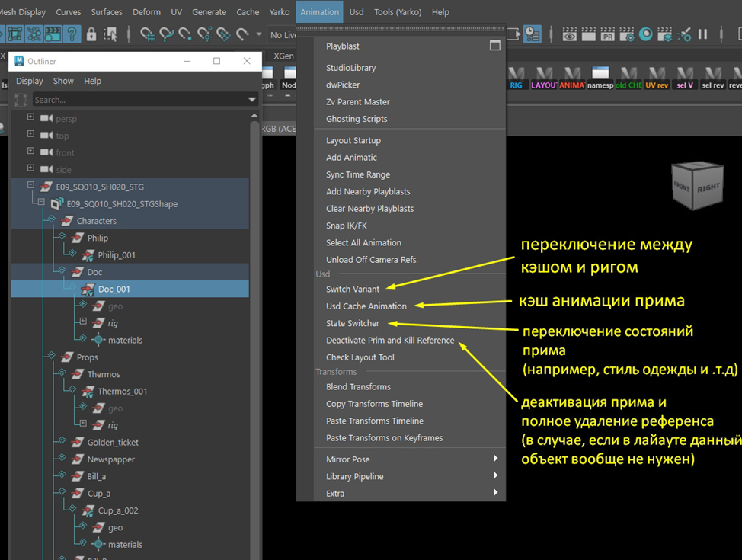Open the Animation menu
742x560 pixels.
coord(319,12)
